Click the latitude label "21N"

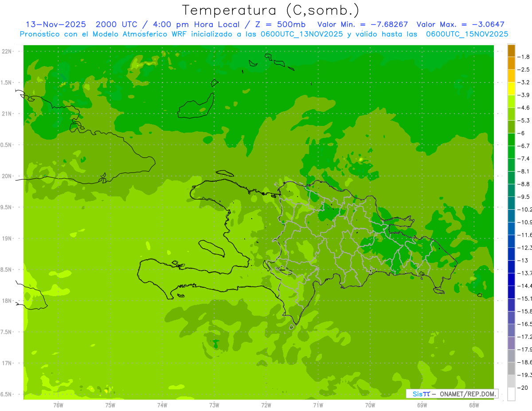click(x=7, y=114)
